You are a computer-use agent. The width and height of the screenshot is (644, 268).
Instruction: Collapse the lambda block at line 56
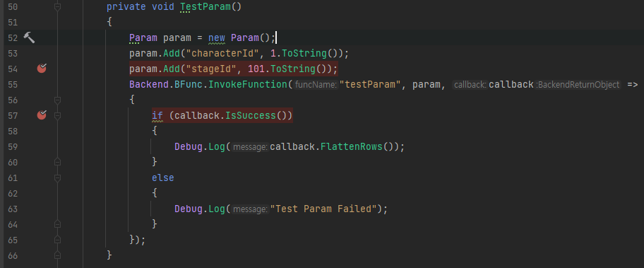pos(57,100)
